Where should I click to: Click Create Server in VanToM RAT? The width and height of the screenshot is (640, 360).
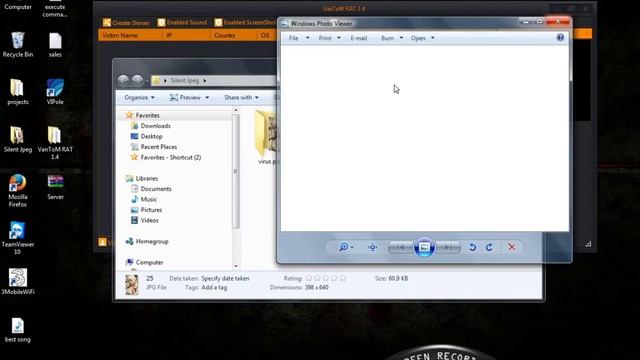(126, 22)
